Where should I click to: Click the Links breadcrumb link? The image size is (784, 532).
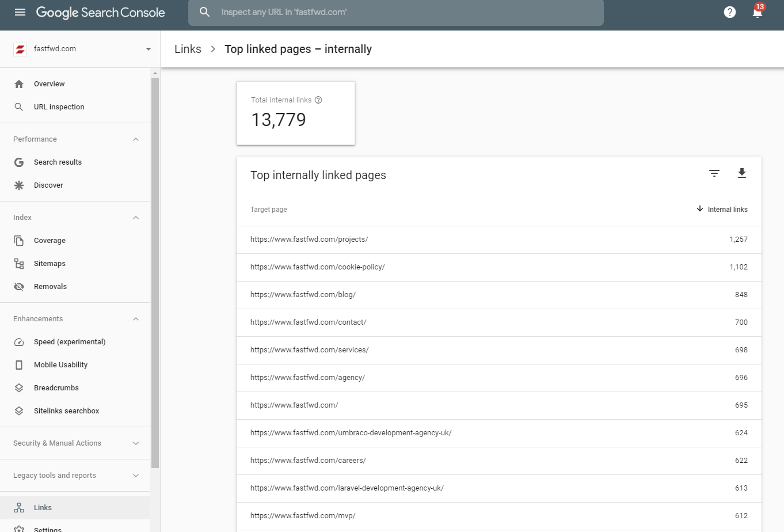tap(188, 49)
